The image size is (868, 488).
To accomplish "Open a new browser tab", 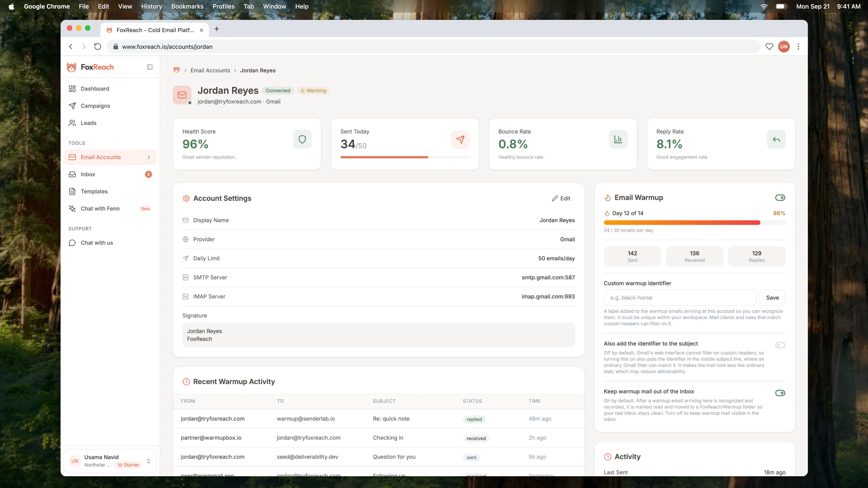I will pyautogui.click(x=217, y=29).
